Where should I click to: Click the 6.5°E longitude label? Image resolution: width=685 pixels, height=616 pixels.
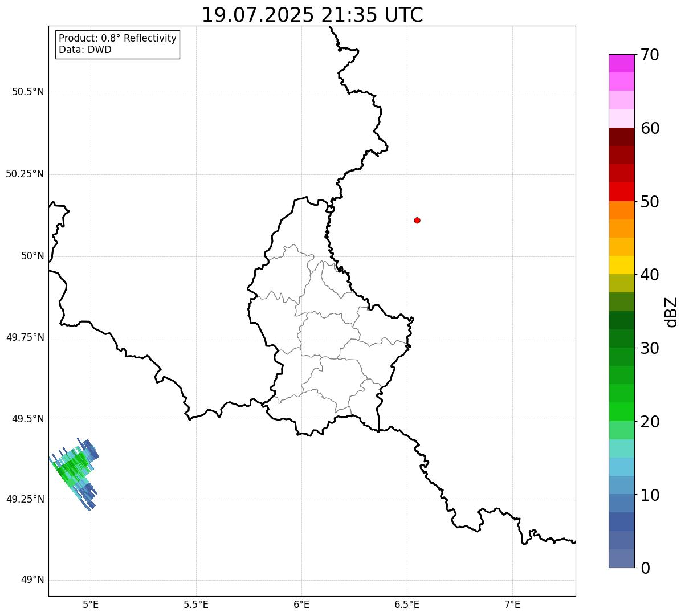[407, 605]
